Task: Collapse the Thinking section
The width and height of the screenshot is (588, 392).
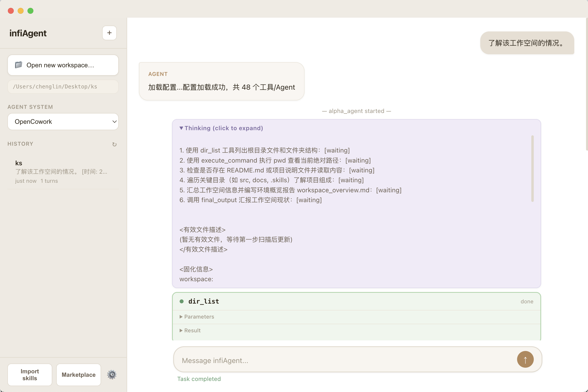Action: (x=221, y=128)
